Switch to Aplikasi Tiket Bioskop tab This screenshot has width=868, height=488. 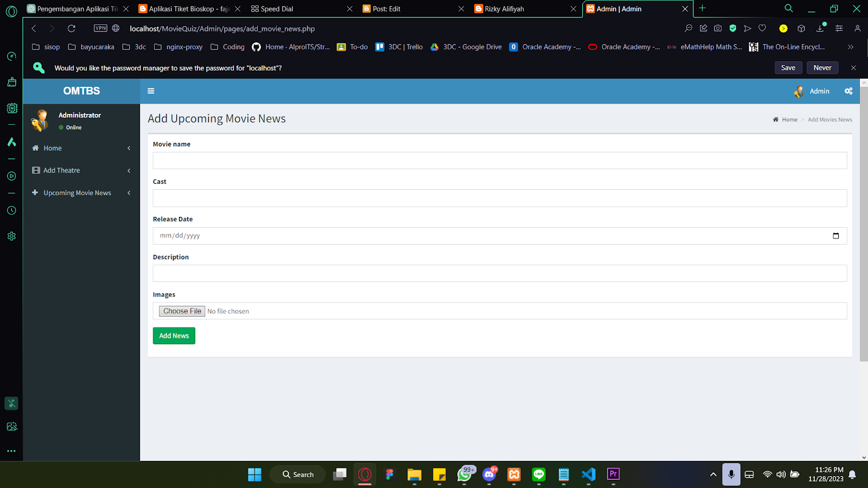(x=190, y=9)
